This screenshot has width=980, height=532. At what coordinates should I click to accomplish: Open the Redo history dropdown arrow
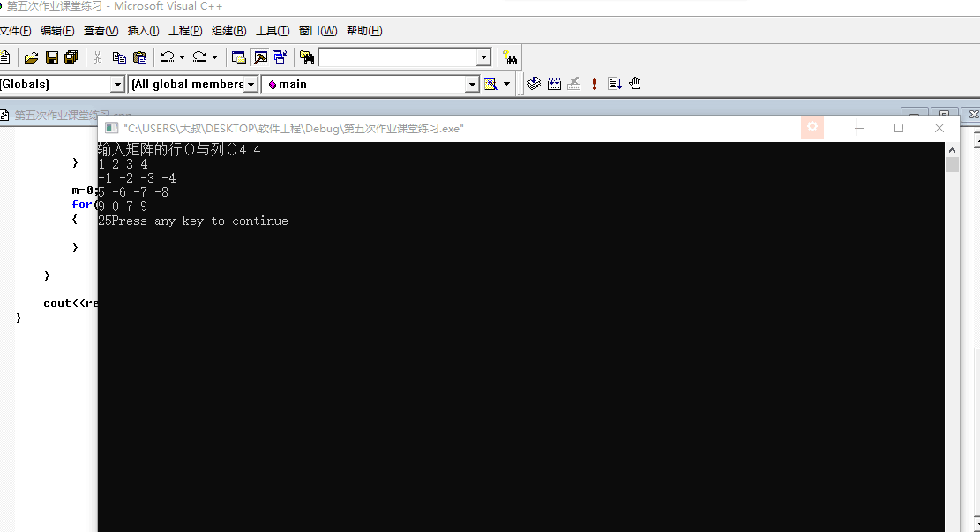pyautogui.click(x=214, y=57)
